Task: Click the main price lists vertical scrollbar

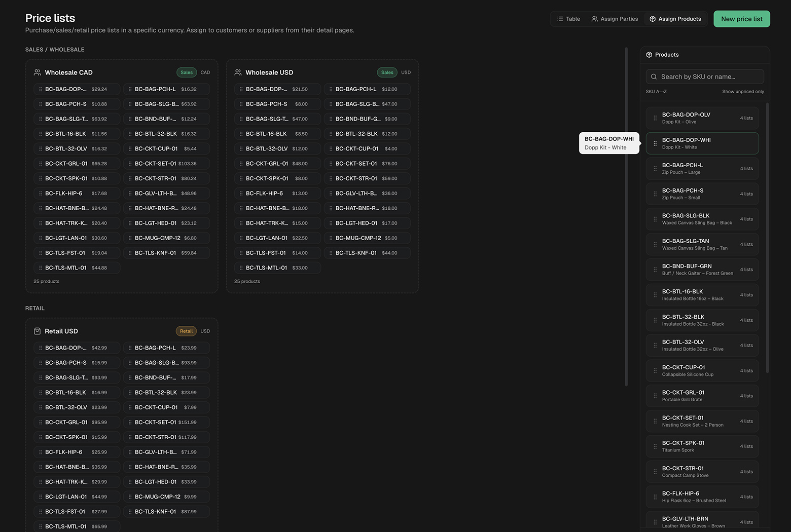Action: coord(627,217)
